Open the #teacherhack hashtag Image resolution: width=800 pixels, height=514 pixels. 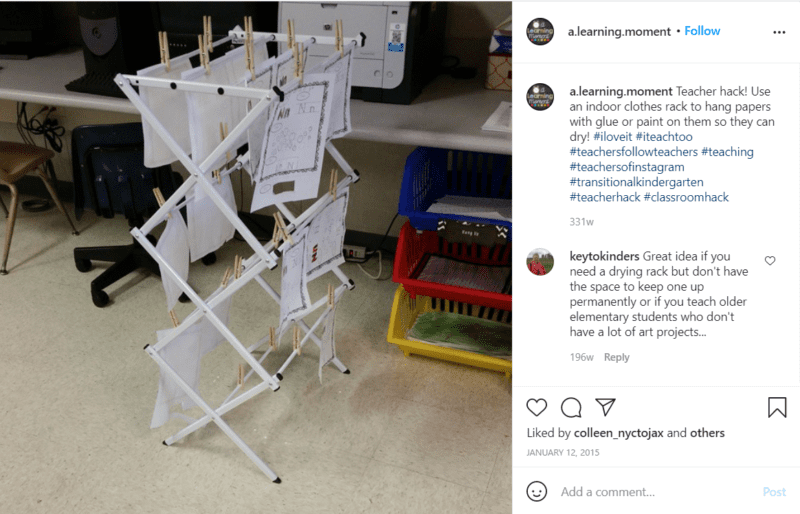click(605, 197)
